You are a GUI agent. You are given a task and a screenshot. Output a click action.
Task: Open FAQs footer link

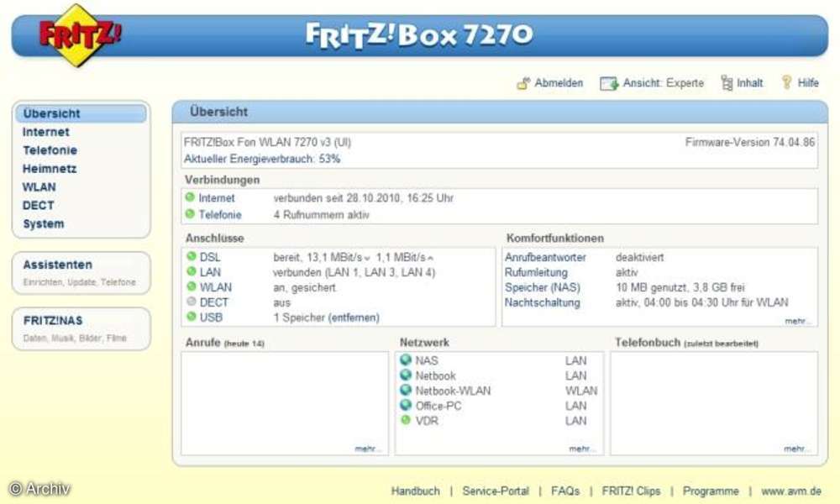[x=565, y=491]
